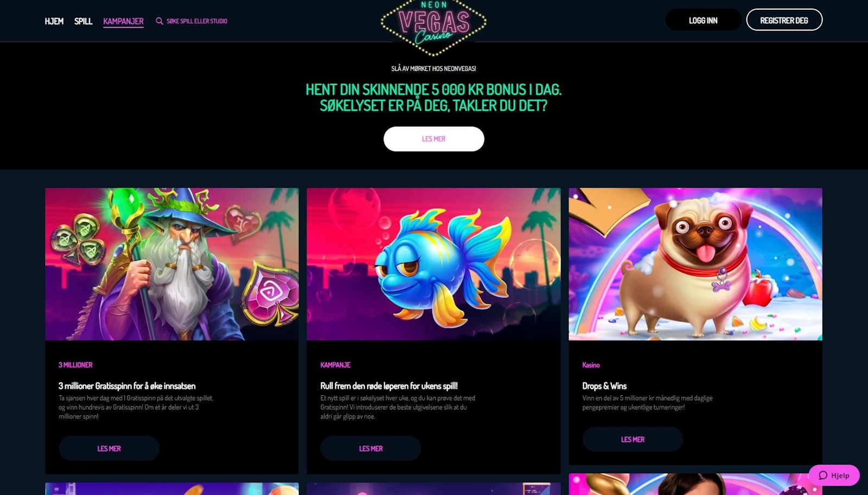Go to the SPILL menu
This screenshot has width=868, height=495.
(83, 21)
